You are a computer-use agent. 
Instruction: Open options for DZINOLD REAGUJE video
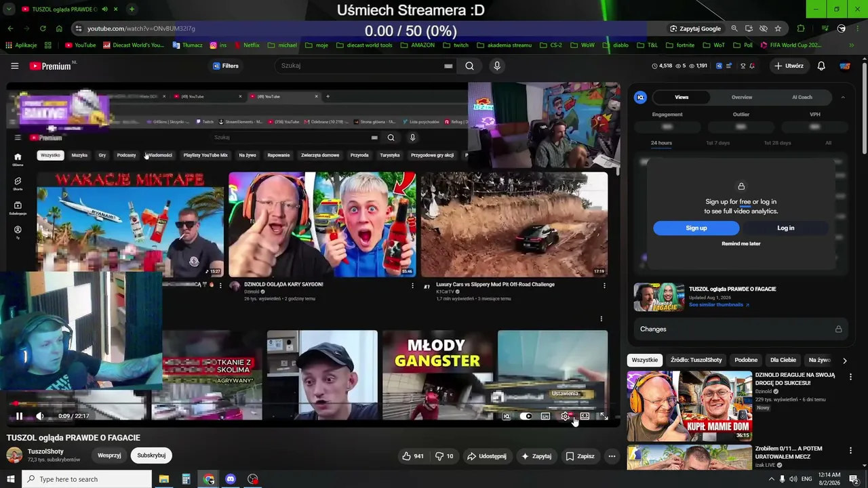(x=850, y=377)
